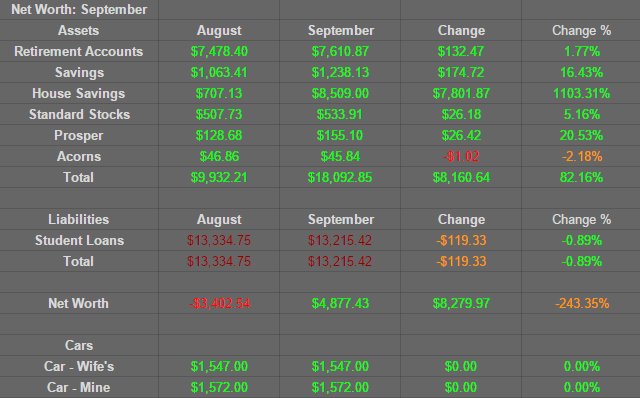Select Student Loans August value $13,334.75

click(219, 240)
